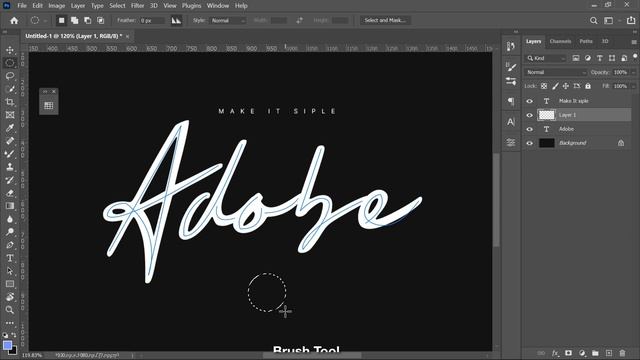The width and height of the screenshot is (640, 360).
Task: Choose Intersect with selection button
Action: (x=100, y=20)
